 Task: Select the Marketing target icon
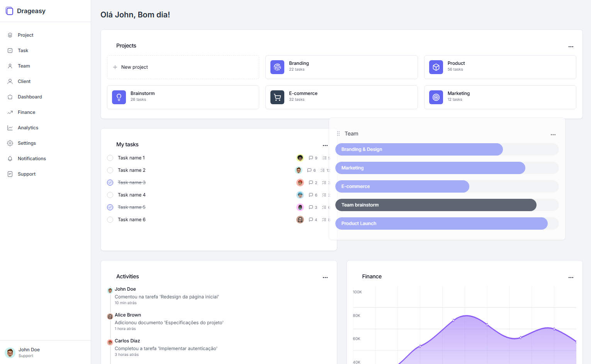436,97
